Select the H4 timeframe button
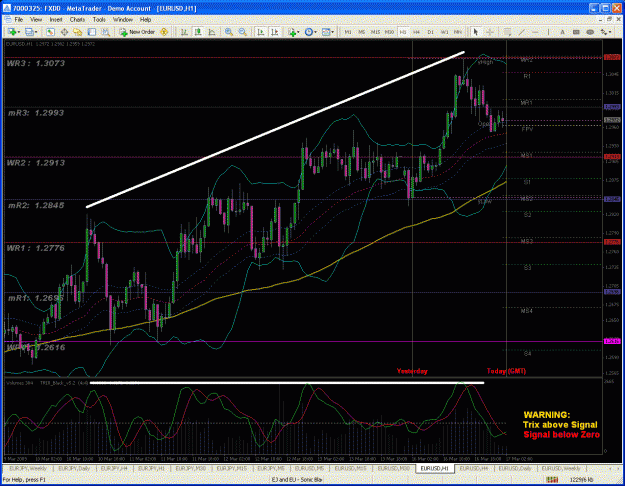The width and height of the screenshot is (625, 486). pos(417,32)
